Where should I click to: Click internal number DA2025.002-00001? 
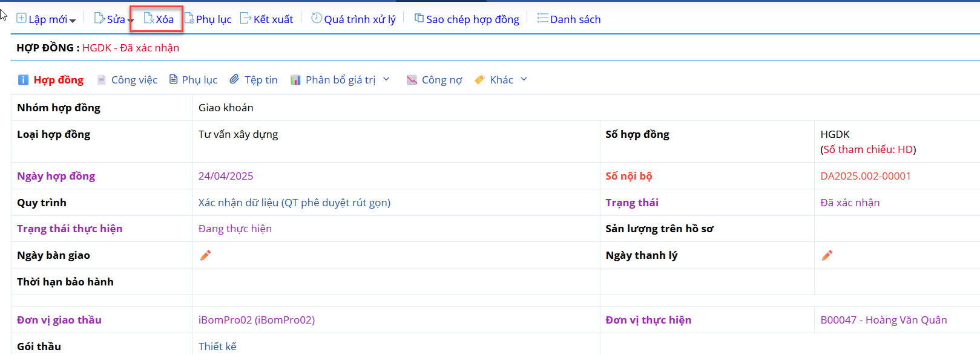click(866, 176)
